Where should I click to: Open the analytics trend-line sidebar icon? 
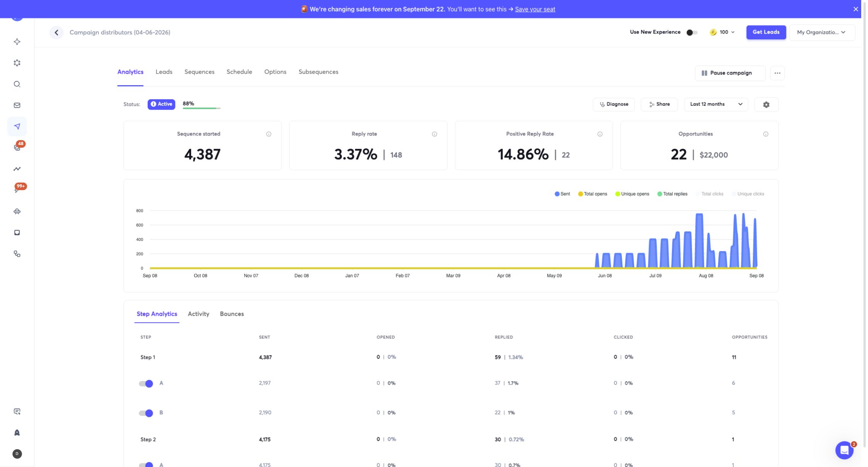(17, 169)
